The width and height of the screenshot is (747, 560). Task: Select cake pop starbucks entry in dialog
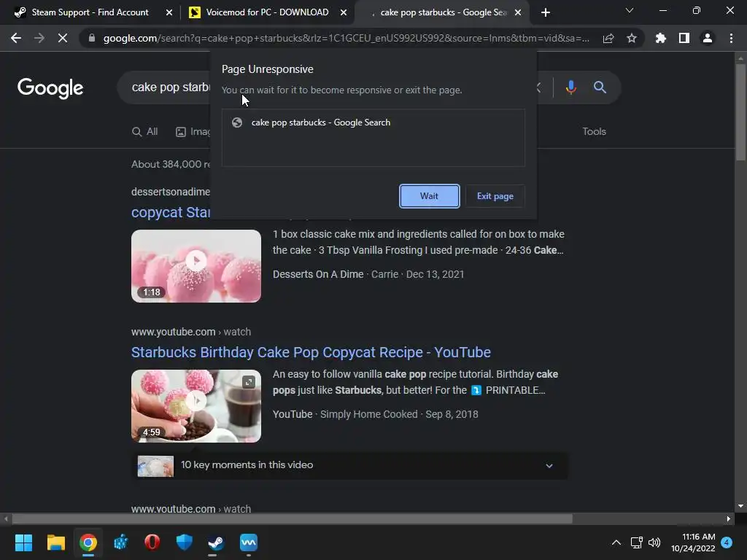point(373,122)
